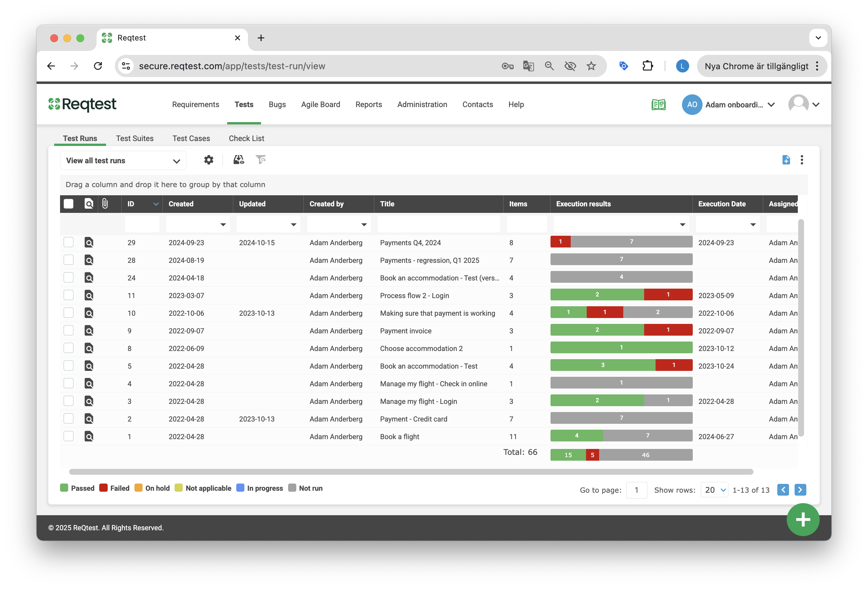Click the attachment paperclip column header
The image size is (868, 589).
click(x=105, y=204)
